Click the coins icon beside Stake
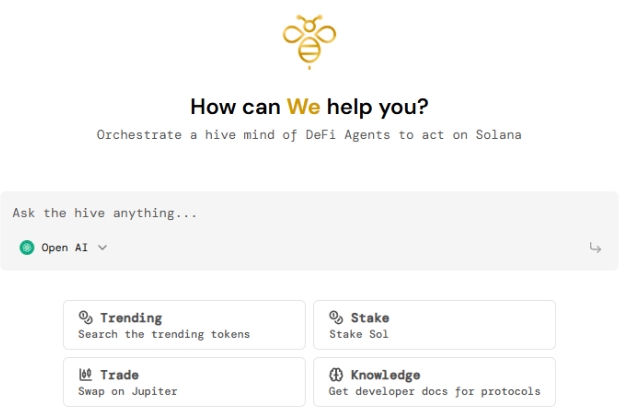Screen dimensions: 622x413 [336, 317]
